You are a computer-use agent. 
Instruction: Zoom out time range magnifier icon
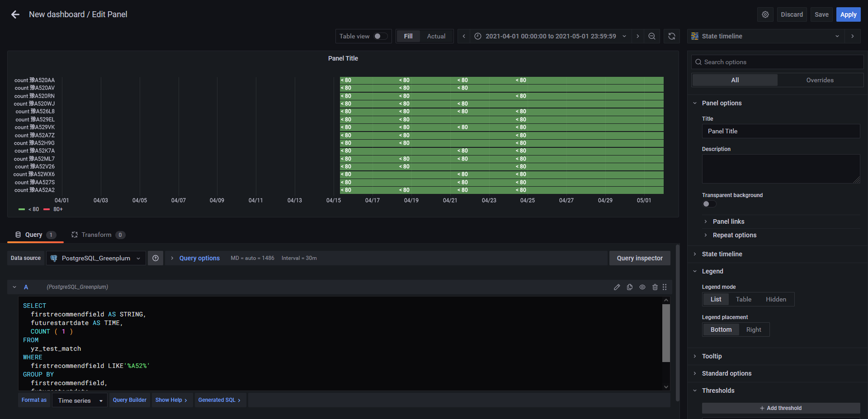click(x=652, y=36)
